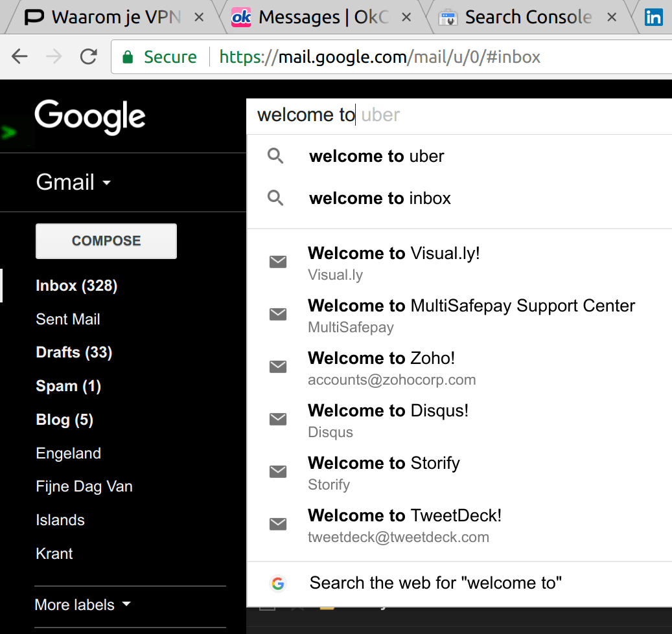The image size is (672, 634).
Task: Open 'Welcome to MultiSafepay Support Center' result
Action: point(459,315)
